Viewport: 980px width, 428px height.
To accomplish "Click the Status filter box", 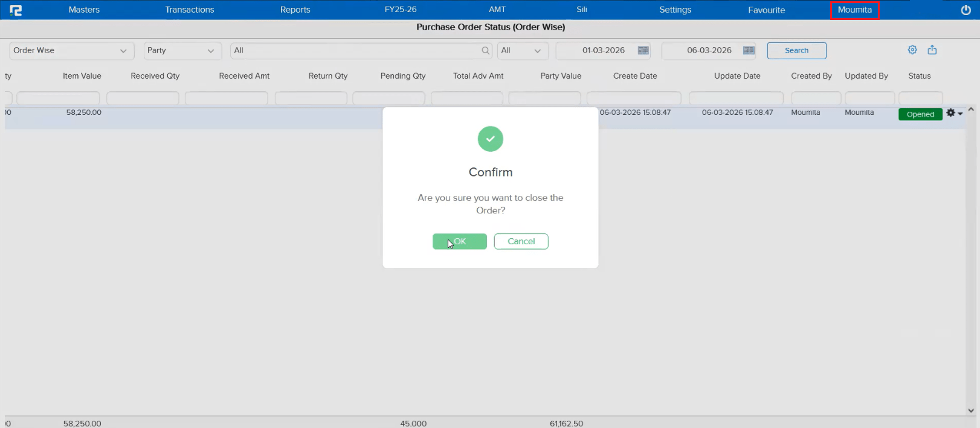I will tap(921, 98).
